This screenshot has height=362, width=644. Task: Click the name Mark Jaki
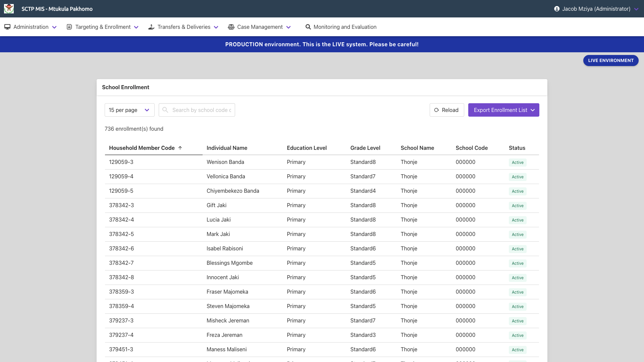(x=218, y=234)
